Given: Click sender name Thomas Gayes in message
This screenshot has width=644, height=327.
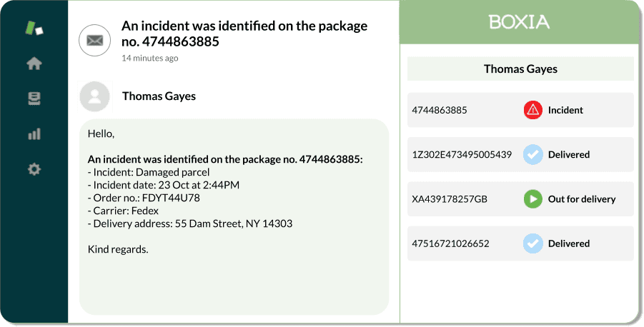Looking at the screenshot, I should pyautogui.click(x=159, y=96).
